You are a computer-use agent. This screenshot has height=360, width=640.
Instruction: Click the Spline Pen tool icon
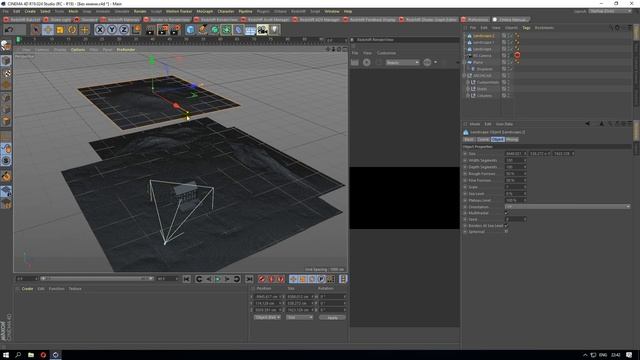tap(202, 29)
